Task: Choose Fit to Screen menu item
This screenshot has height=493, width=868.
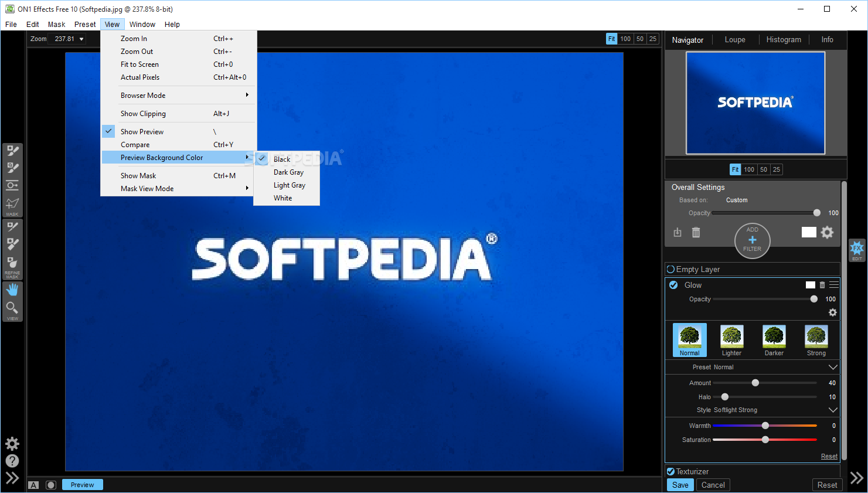Action: pos(179,64)
